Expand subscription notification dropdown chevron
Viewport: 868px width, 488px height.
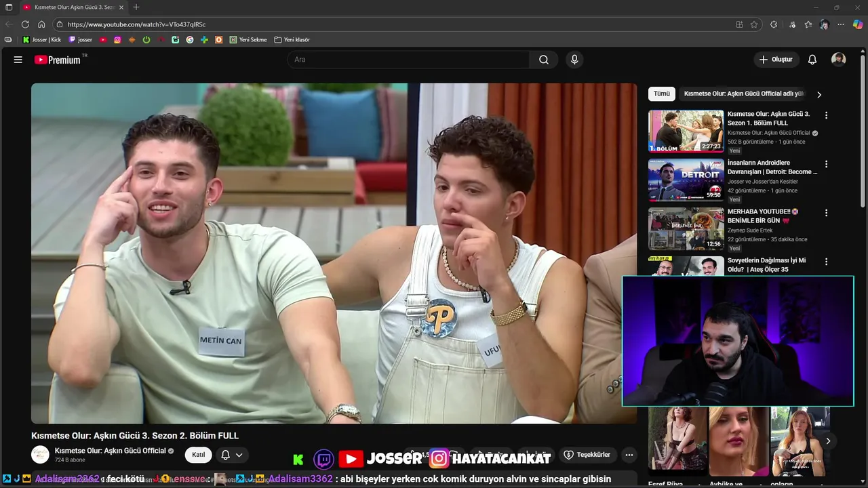[239, 455]
